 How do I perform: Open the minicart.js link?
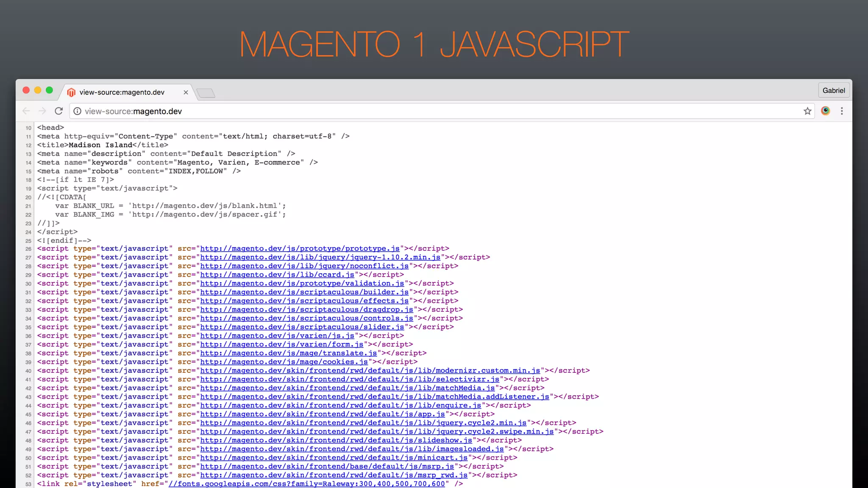coord(334,457)
